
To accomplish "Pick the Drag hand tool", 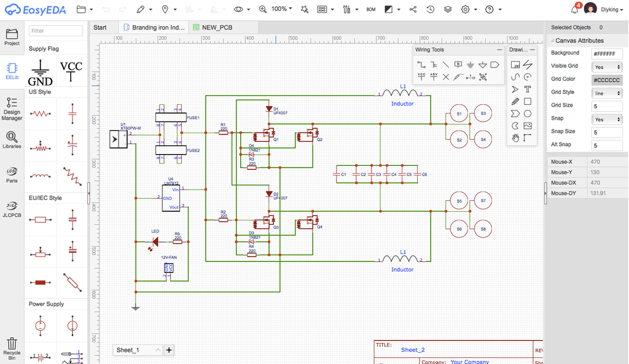I will (x=515, y=137).
